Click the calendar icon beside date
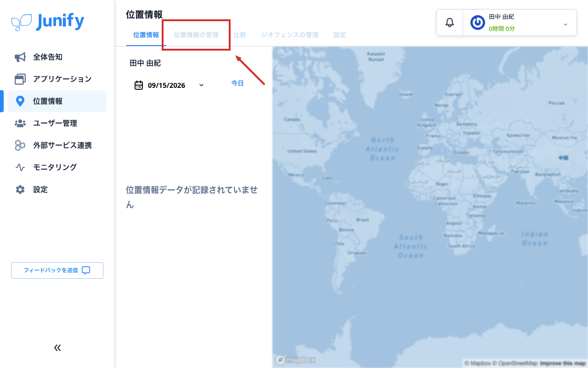 (139, 85)
